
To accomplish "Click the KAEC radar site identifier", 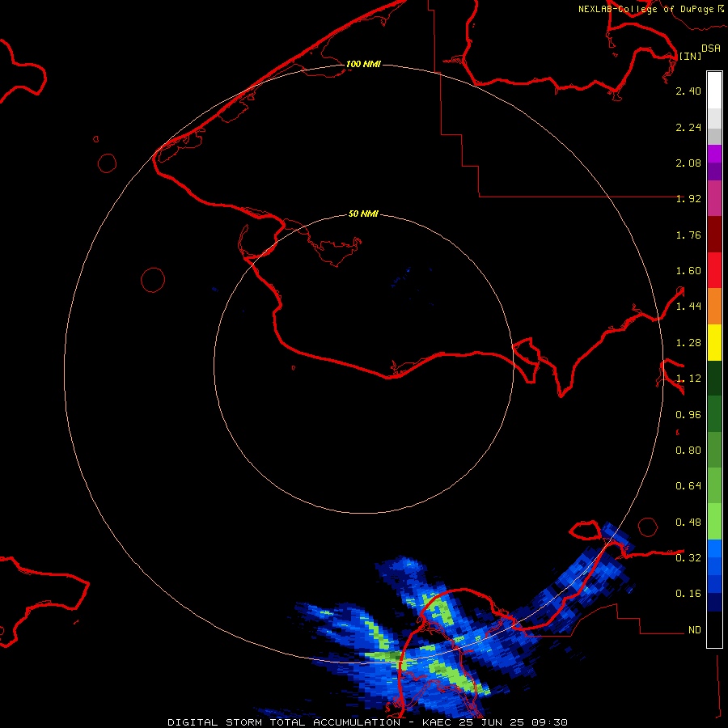I will tap(437, 722).
